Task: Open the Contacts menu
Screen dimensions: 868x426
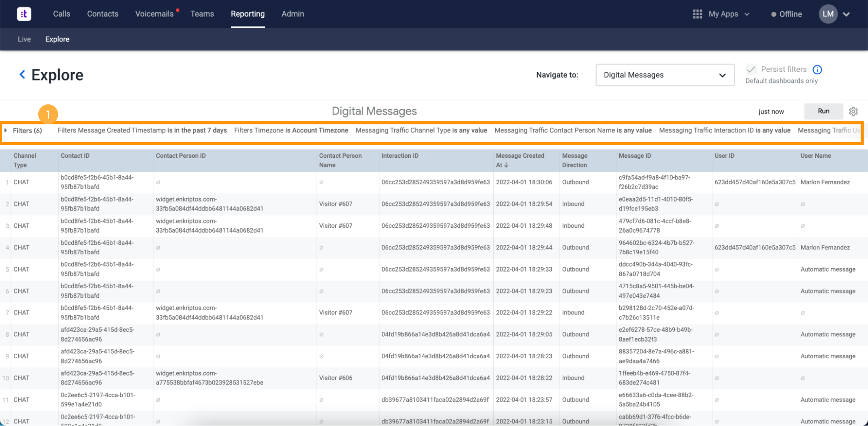Action: [x=102, y=14]
